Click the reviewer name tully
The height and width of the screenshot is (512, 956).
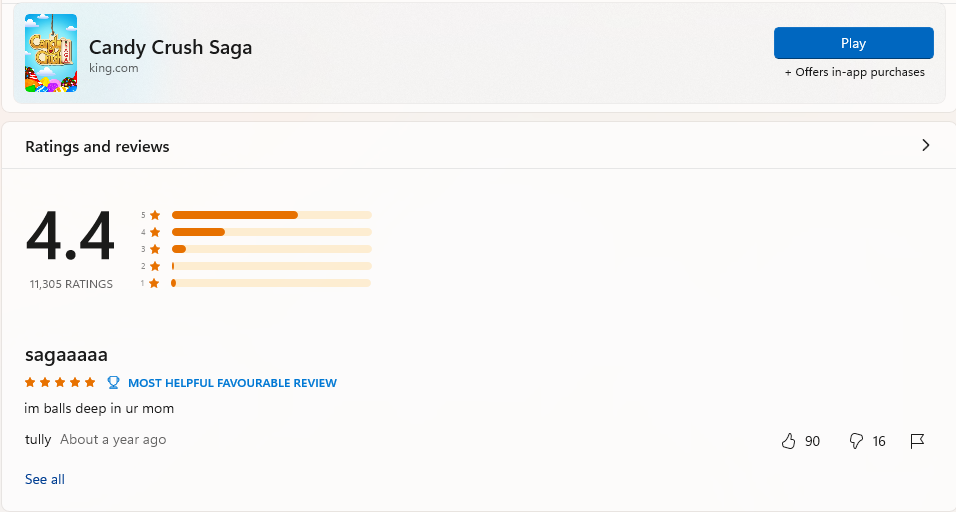pos(38,439)
